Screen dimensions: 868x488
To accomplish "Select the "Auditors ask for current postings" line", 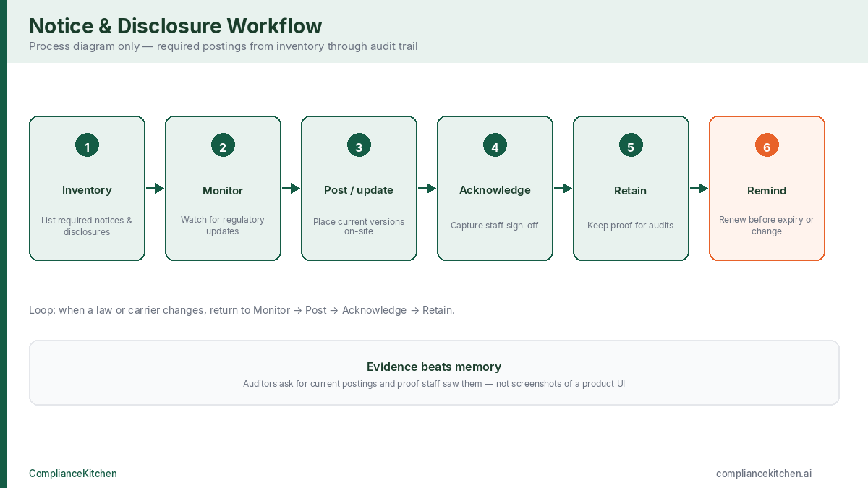I will tap(434, 384).
